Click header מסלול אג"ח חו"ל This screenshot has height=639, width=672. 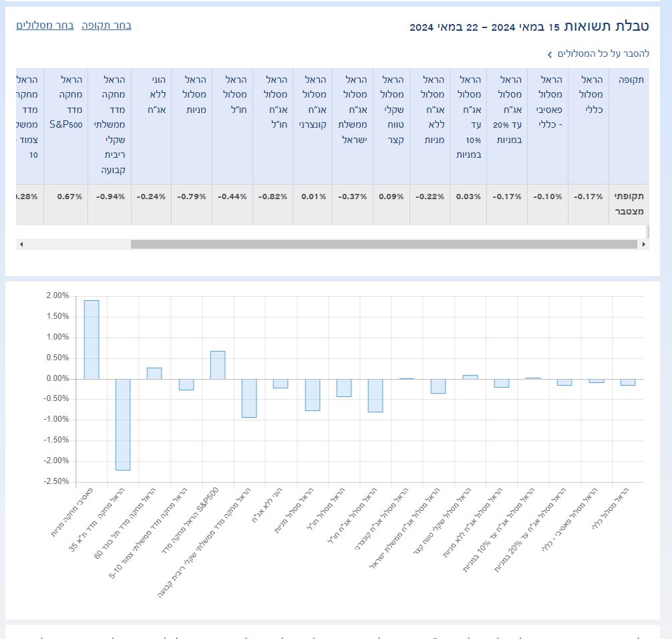tap(273, 126)
